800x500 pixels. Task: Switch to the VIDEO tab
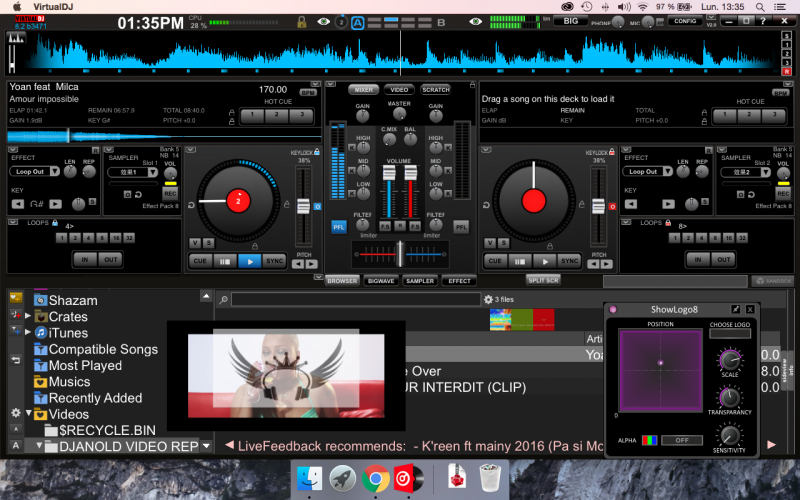click(x=399, y=90)
